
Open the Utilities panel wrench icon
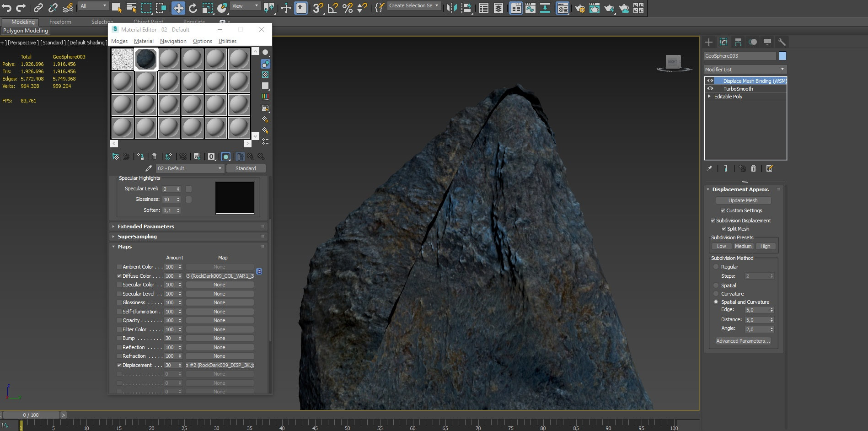(x=782, y=42)
